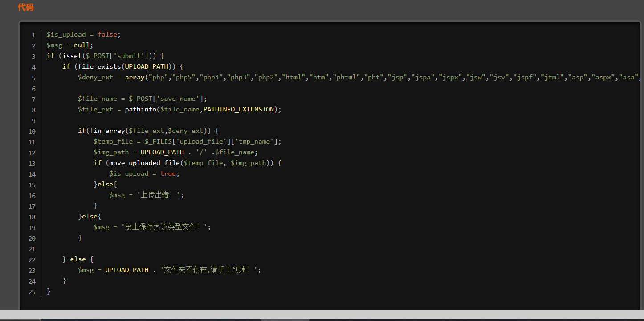Click the $img_path assignment on line 12
The image size is (644, 321).
pyautogui.click(x=175, y=152)
